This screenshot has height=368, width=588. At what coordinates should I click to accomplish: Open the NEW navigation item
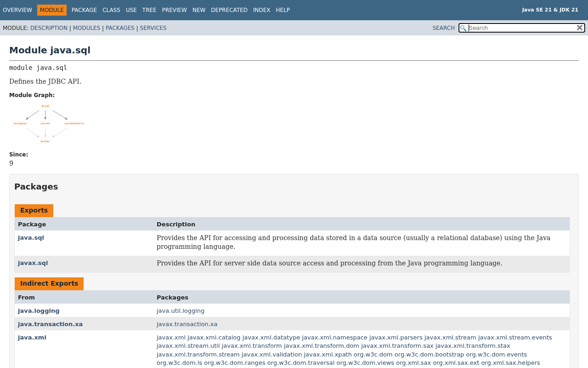pyautogui.click(x=199, y=10)
